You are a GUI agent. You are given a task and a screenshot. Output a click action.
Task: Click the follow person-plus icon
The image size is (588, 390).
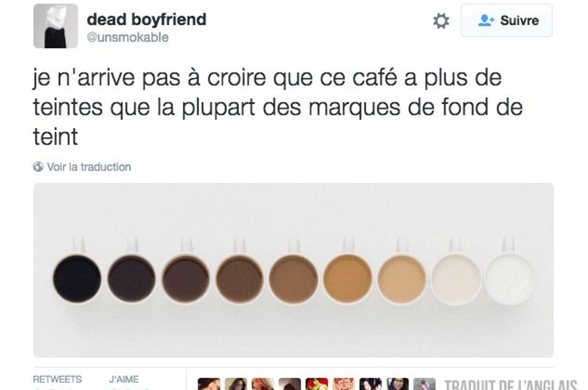point(486,21)
